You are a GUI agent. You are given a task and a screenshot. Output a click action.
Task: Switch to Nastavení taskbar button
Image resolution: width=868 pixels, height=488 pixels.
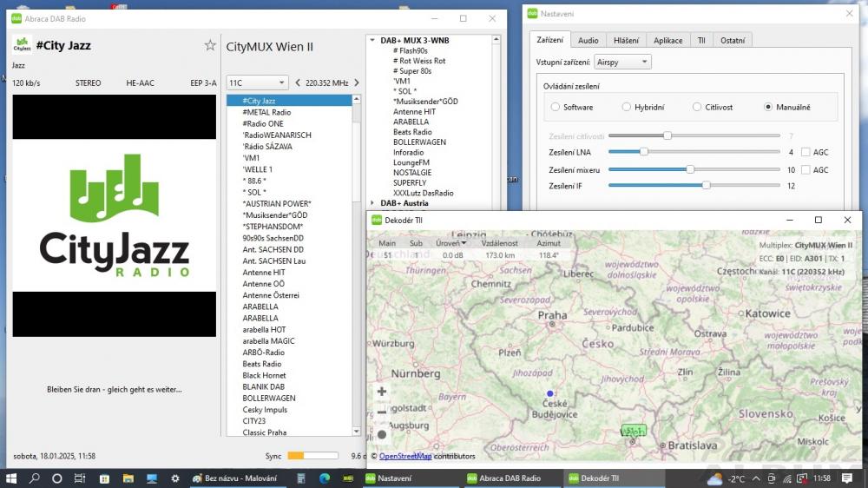(x=411, y=478)
